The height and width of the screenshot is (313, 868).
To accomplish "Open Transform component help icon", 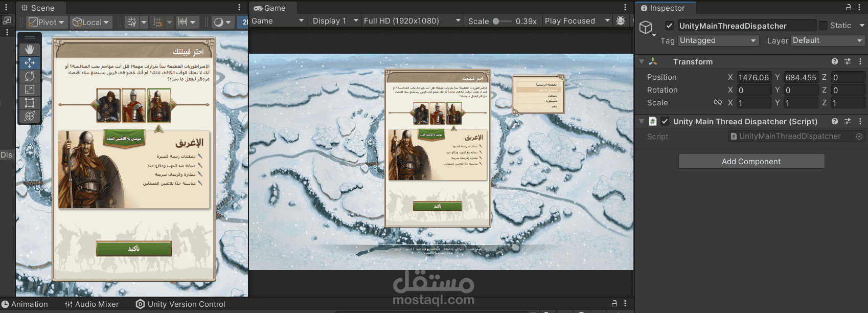I will 835,61.
